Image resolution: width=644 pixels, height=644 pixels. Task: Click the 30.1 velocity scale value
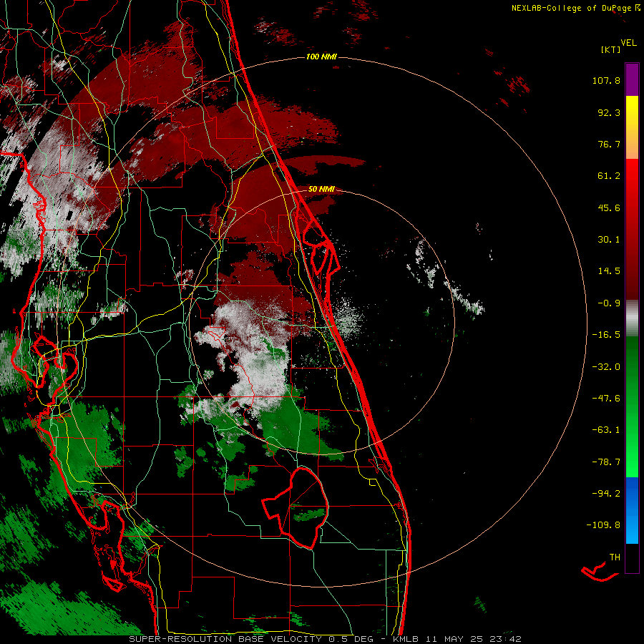click(609, 240)
